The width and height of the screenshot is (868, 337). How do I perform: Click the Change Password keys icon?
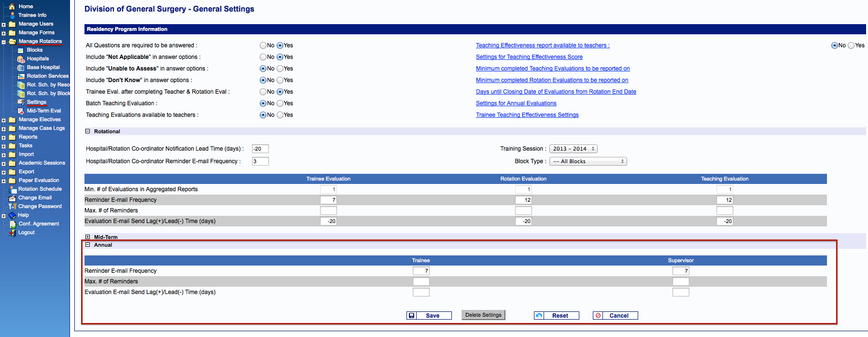coord(13,207)
